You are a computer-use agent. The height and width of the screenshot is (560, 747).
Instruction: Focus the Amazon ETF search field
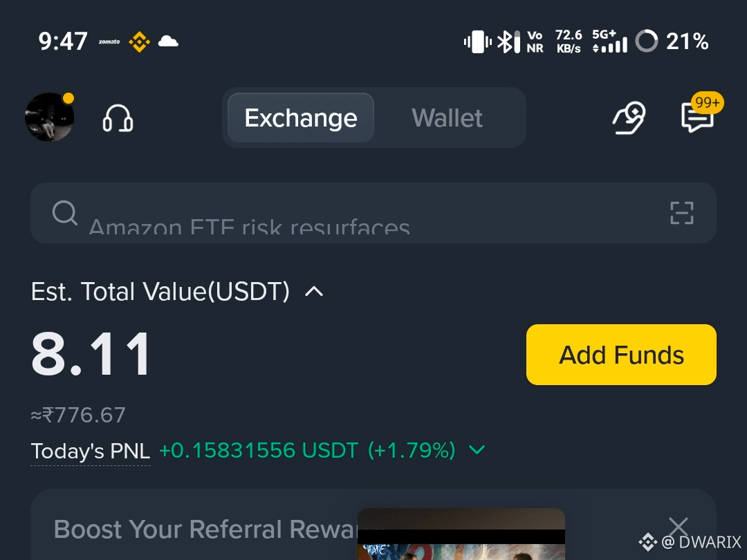[373, 213]
